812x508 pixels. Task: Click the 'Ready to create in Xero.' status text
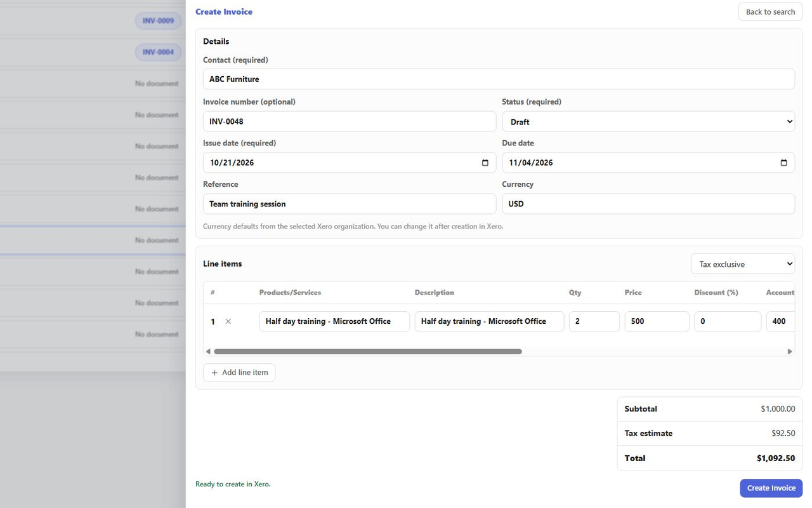tap(233, 484)
